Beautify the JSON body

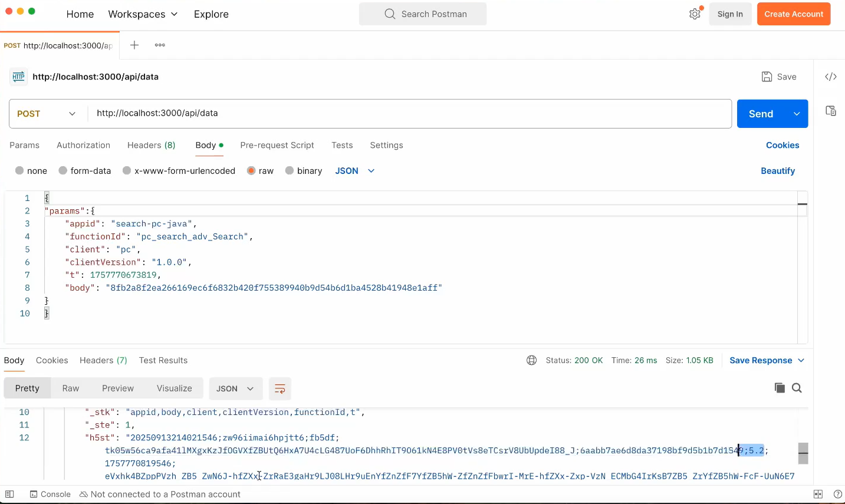click(778, 171)
